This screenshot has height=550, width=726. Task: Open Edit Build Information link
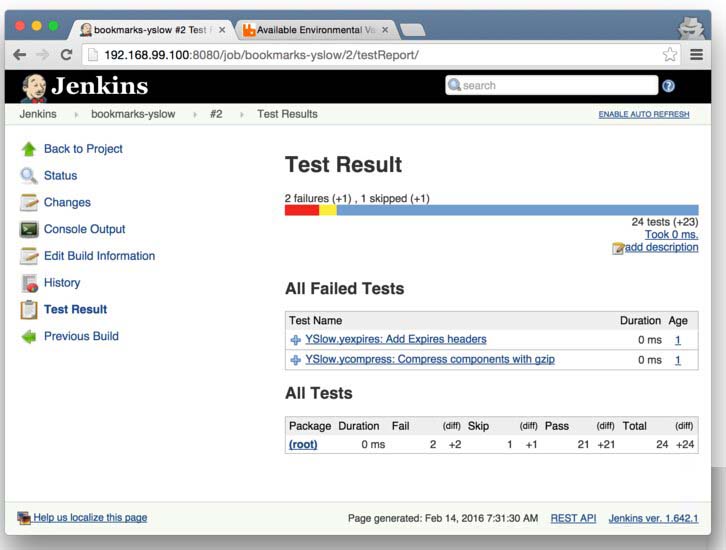click(x=100, y=256)
